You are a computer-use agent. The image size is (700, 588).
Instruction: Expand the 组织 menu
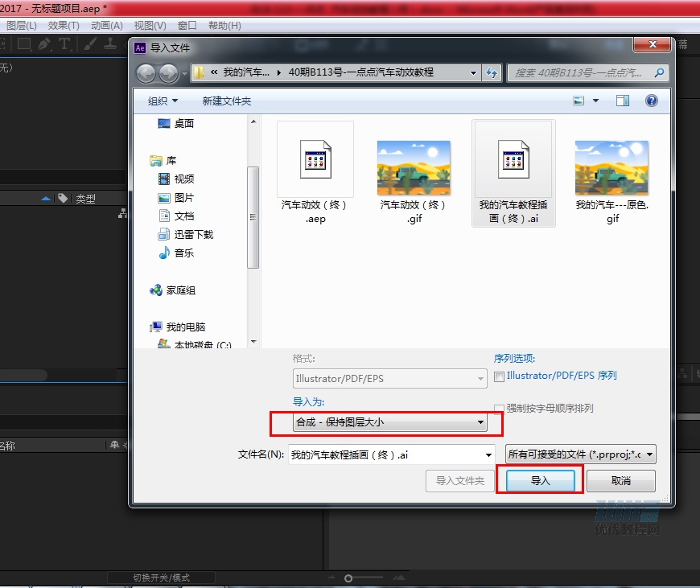pyautogui.click(x=163, y=101)
